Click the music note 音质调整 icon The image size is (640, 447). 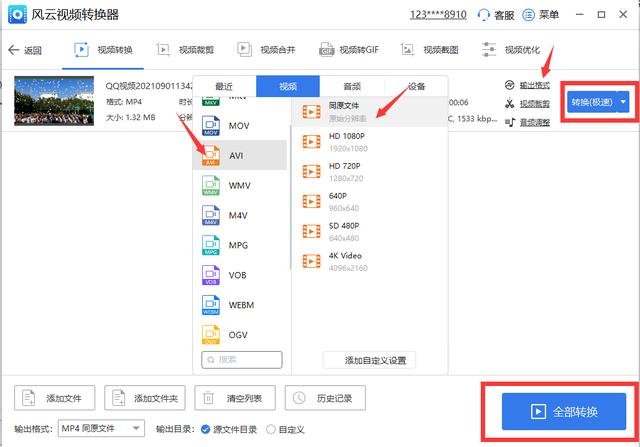tap(510, 122)
